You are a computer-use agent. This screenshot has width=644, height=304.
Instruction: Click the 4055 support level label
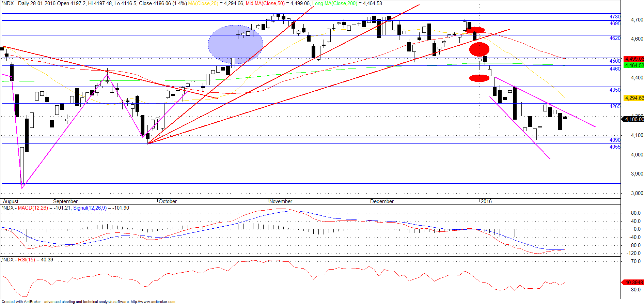pyautogui.click(x=615, y=147)
